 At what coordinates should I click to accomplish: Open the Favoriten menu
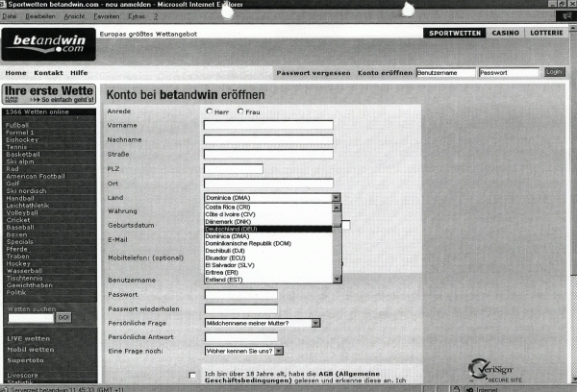(107, 16)
